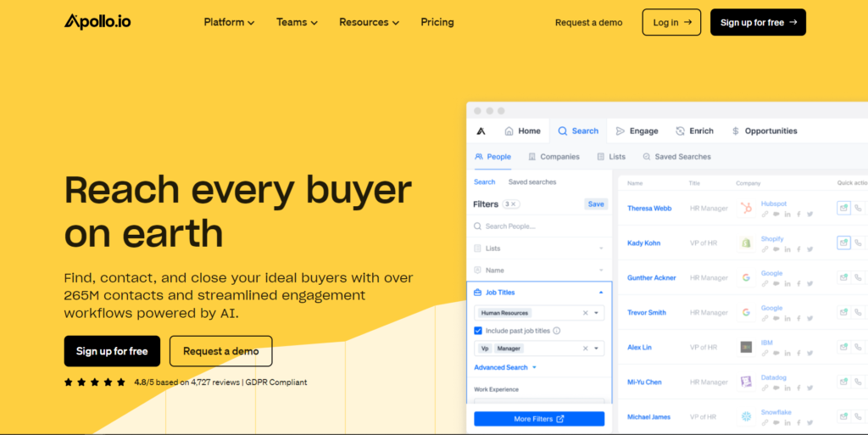
Task: Click the Shopify company logo
Action: tap(746, 243)
